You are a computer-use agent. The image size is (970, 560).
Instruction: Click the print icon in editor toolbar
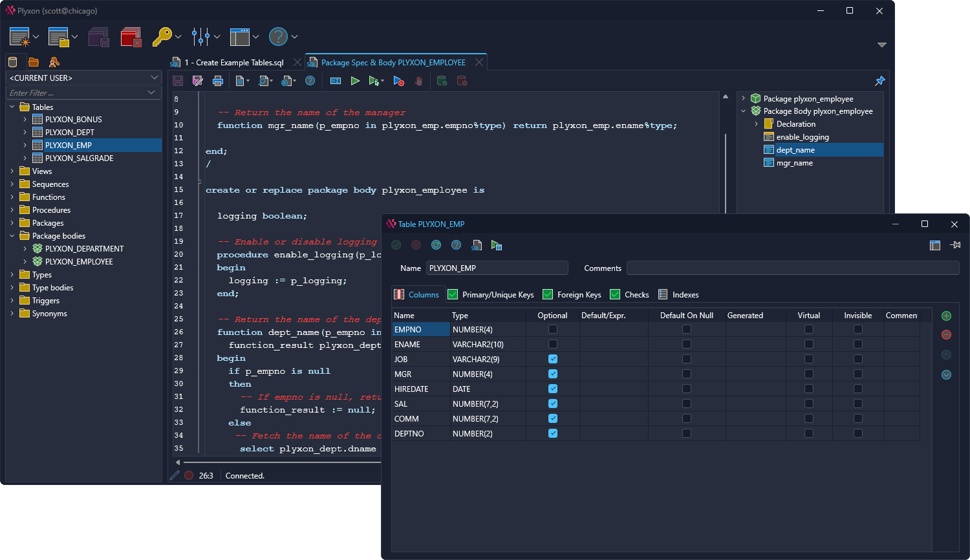pos(218,81)
